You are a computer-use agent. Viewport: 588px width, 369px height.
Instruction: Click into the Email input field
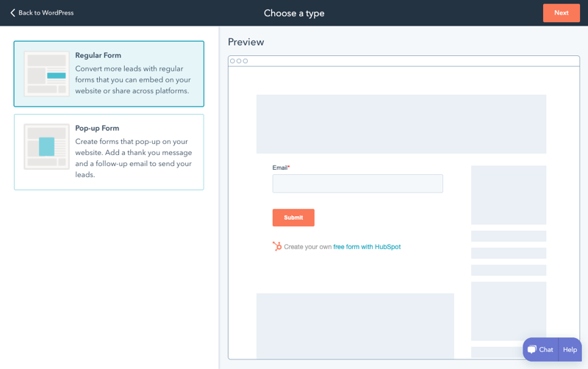[x=357, y=183]
